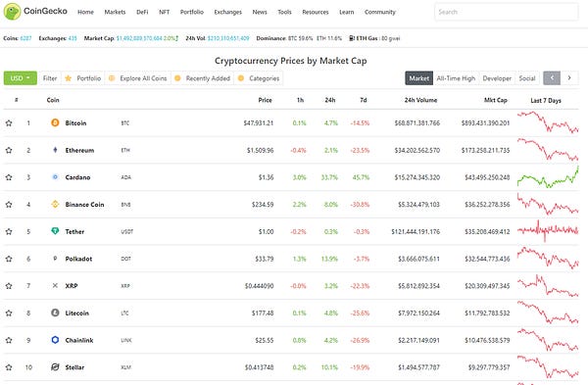Viewport: 588px width, 385px height.
Task: Click the 24h Vol total link
Action: coord(228,38)
